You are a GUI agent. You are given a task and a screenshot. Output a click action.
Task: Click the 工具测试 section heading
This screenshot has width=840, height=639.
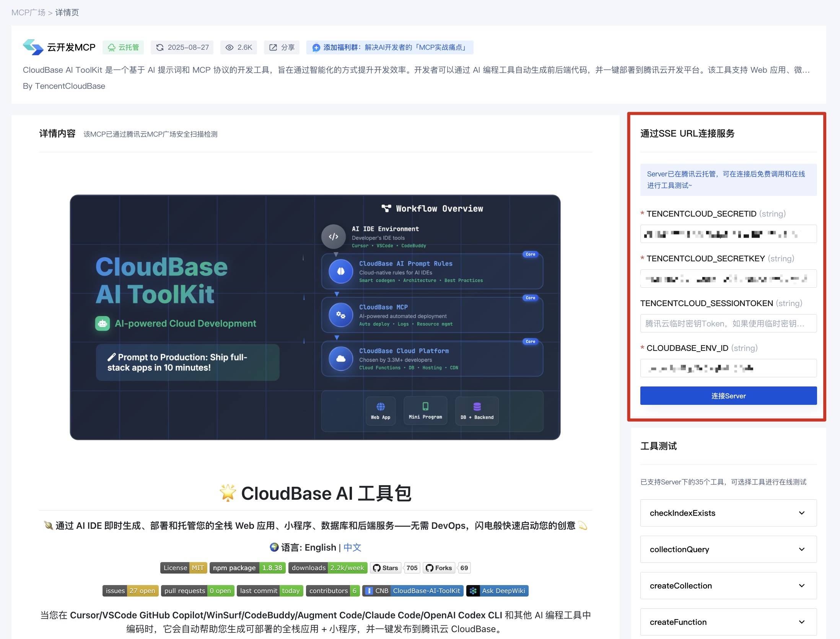658,446
